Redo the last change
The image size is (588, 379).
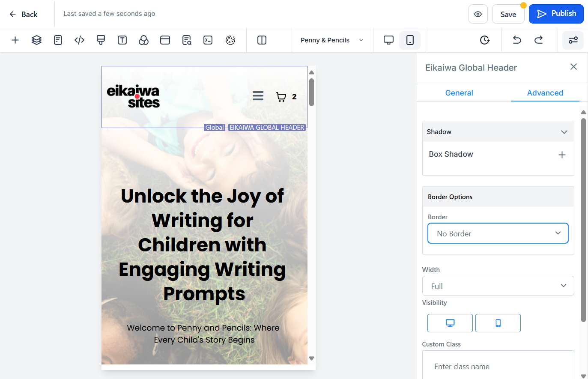pos(538,40)
